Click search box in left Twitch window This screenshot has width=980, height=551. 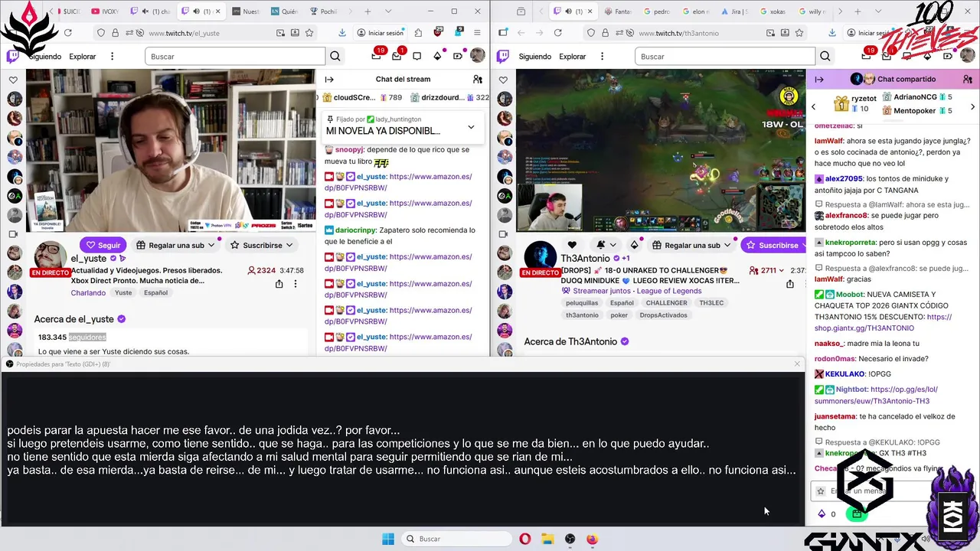point(237,57)
